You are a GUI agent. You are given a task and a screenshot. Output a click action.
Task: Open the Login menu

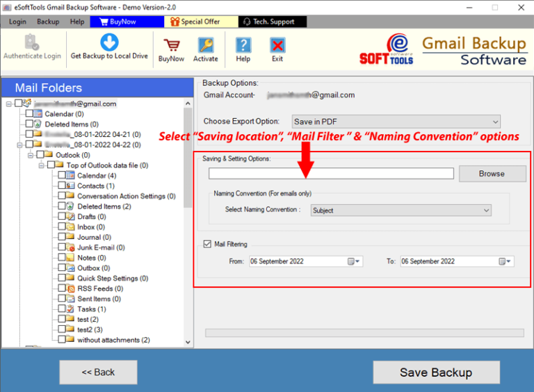coord(17,22)
